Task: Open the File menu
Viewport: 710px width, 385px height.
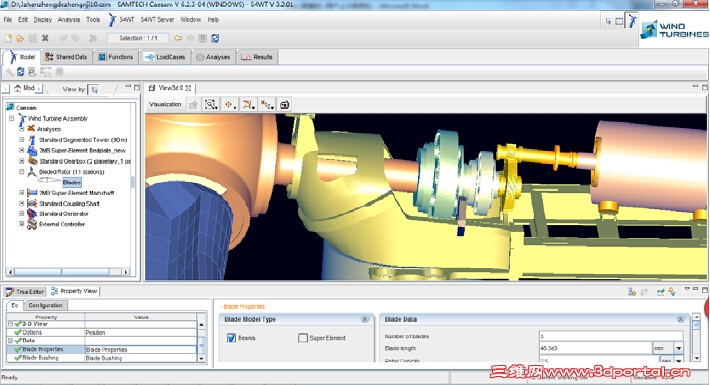Action: pos(8,20)
